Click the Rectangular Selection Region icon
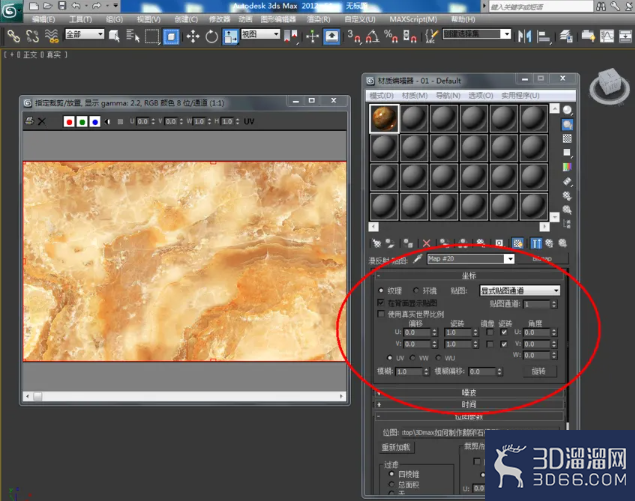This screenshot has height=501, width=635. click(152, 36)
